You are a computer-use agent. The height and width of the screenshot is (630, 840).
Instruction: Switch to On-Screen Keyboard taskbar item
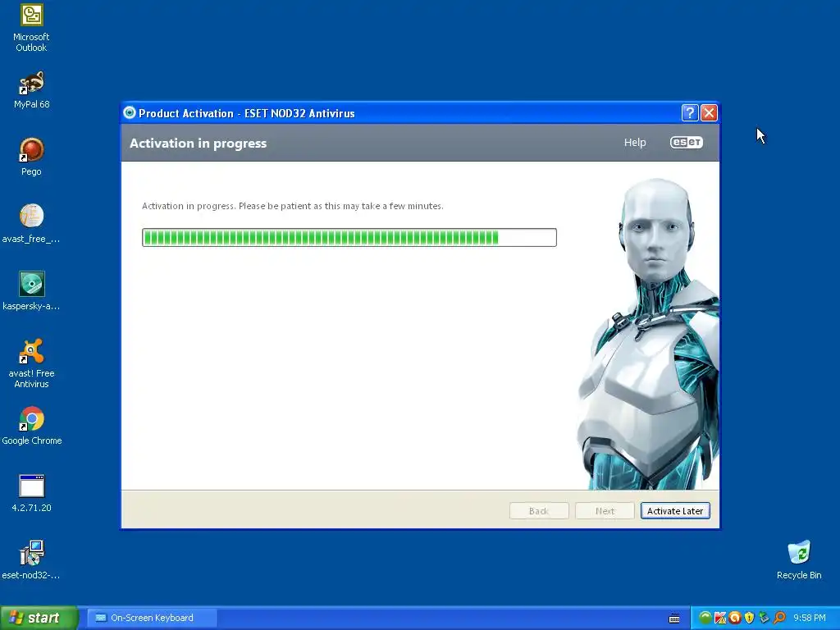(152, 618)
